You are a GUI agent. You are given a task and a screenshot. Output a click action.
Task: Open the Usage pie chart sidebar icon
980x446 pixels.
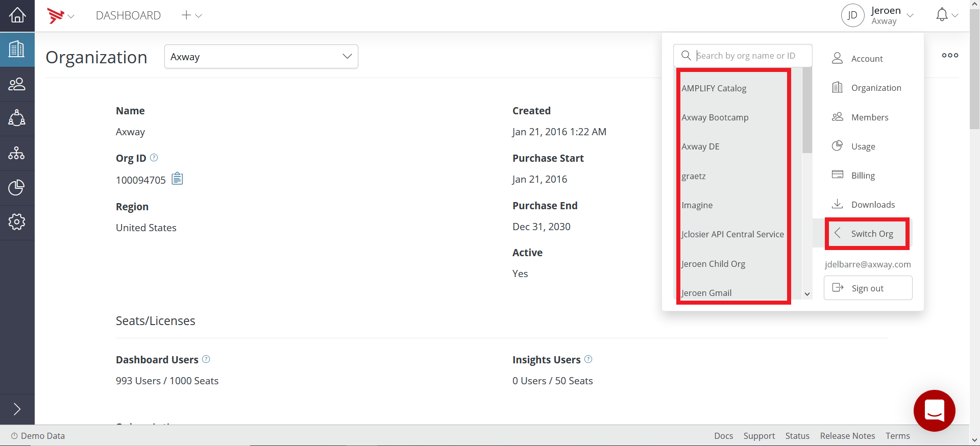tap(17, 187)
